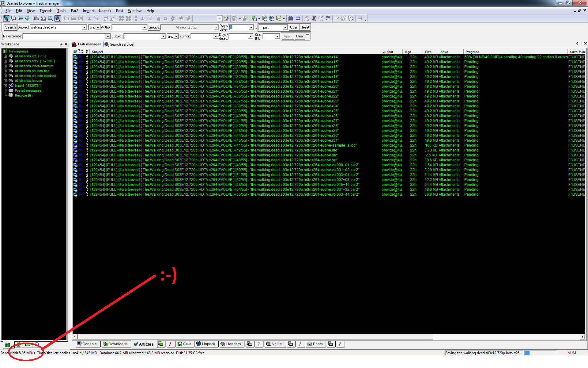Viewport: 588px width, 368px height.
Task: Toggle checkmark of the evolve.r14 row
Action: 75,57
